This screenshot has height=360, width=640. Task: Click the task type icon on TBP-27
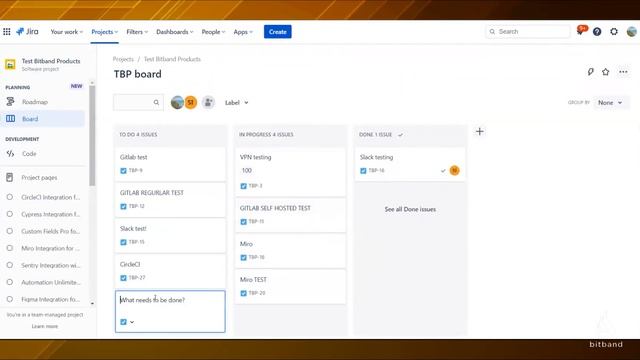tap(123, 278)
